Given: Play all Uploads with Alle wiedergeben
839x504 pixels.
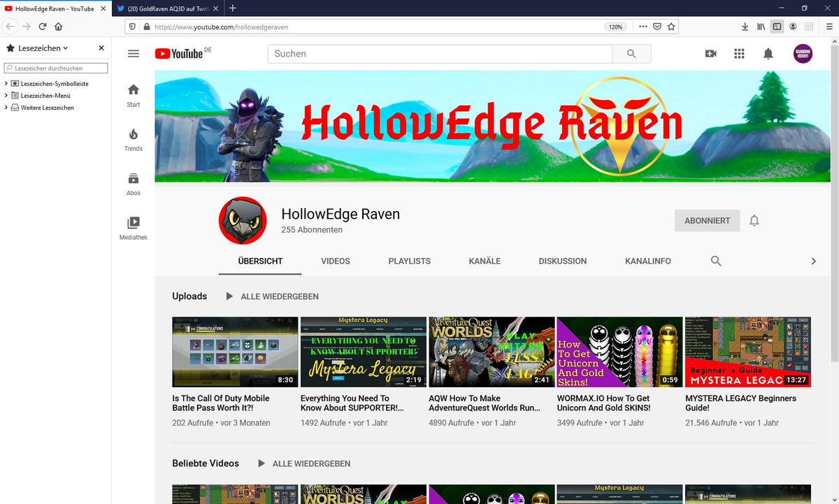Looking at the screenshot, I should (272, 296).
